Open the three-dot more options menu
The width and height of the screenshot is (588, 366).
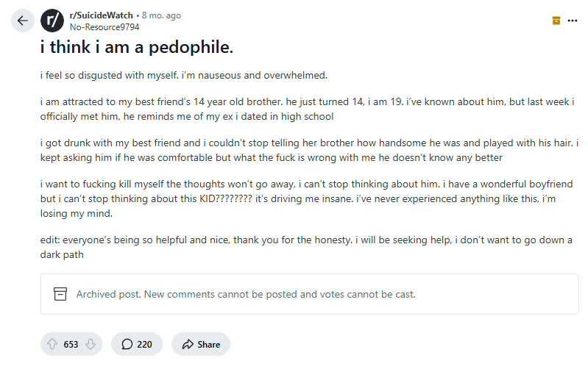tap(573, 21)
